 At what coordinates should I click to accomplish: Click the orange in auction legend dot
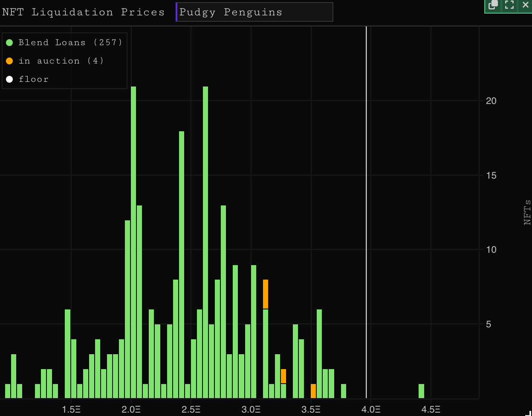tap(9, 61)
